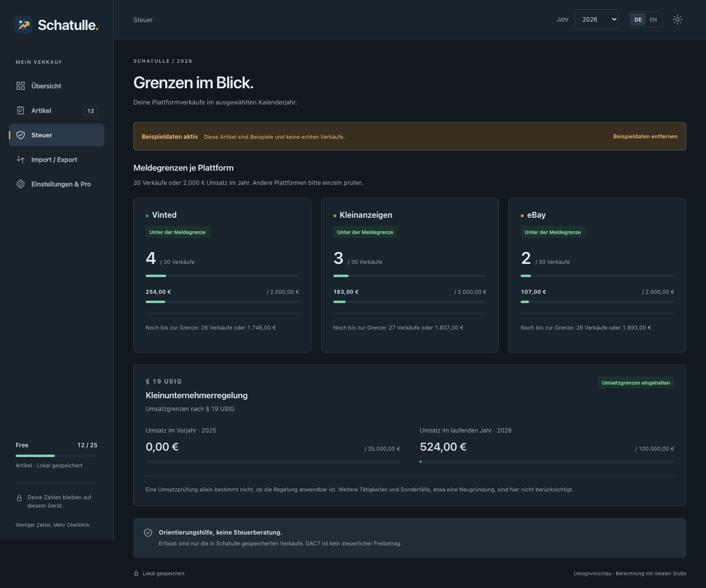Click 'Orientierungshilfe, keine Steuerberatung.' text
706x588 pixels.
click(220, 532)
